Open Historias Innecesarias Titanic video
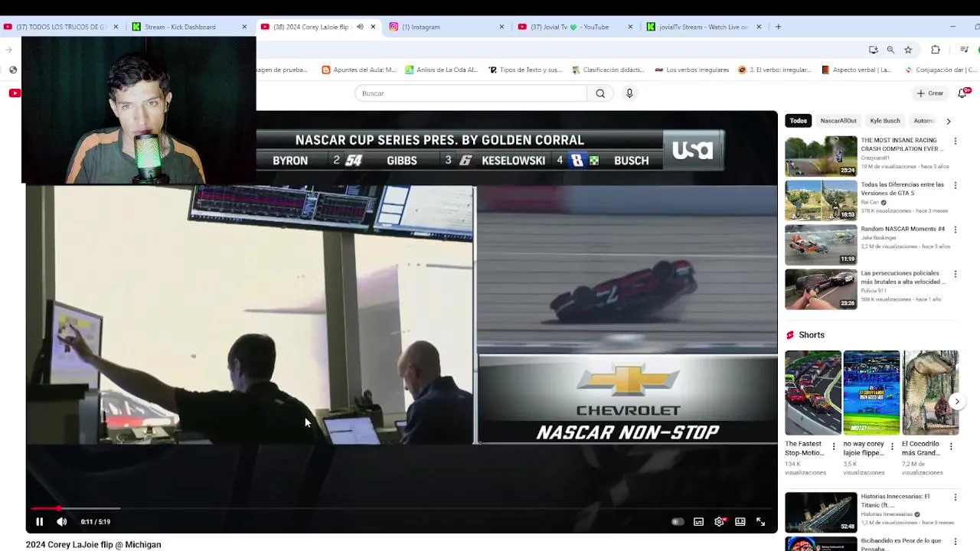Image resolution: width=980 pixels, height=551 pixels. pos(821,512)
